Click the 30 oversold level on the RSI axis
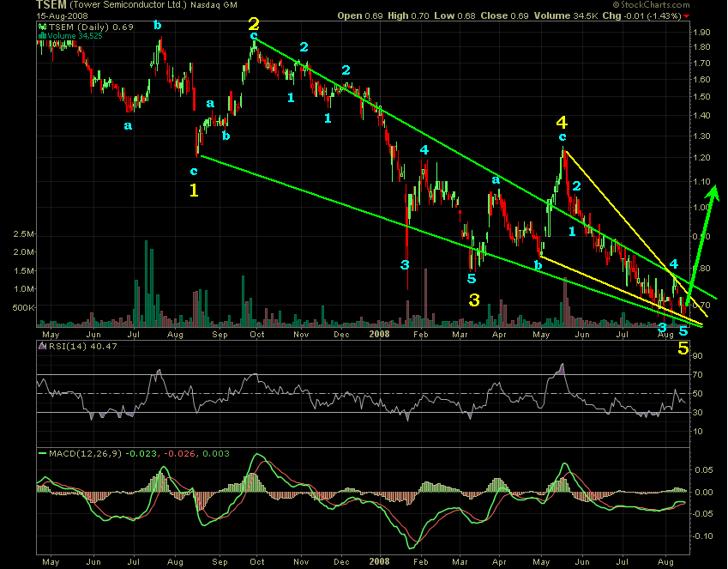 [698, 412]
